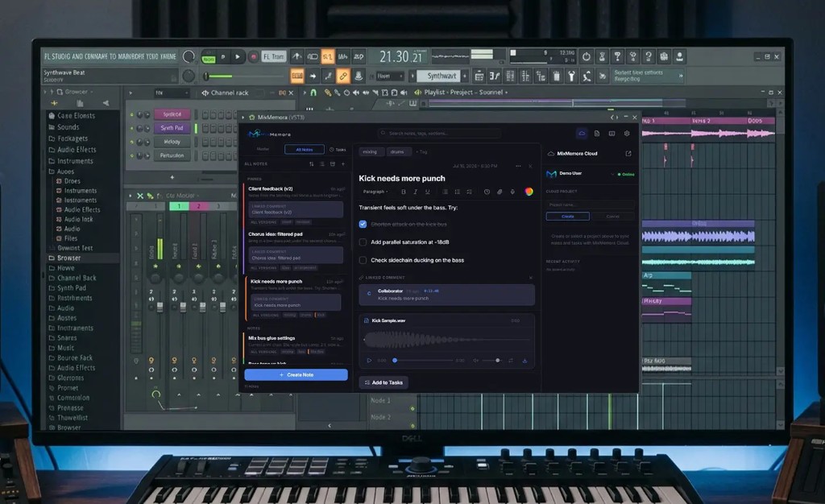
Task: Expand the Instruments folder in browser
Action: point(71,161)
